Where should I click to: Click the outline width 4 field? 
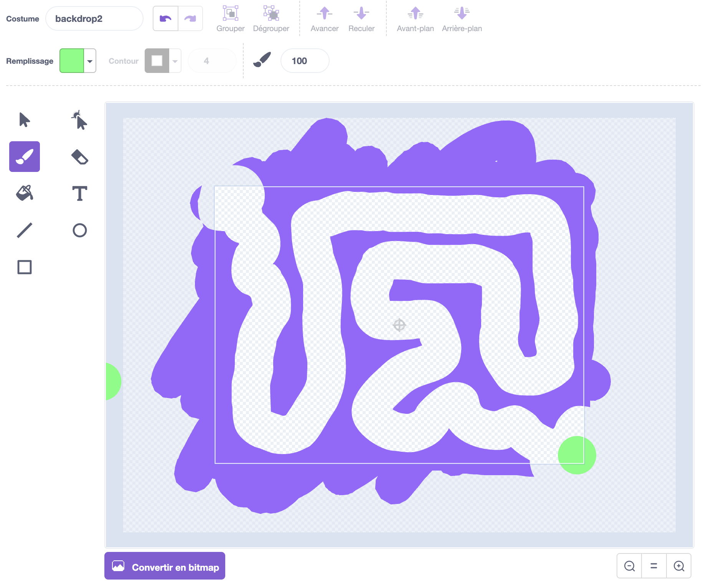(x=212, y=61)
